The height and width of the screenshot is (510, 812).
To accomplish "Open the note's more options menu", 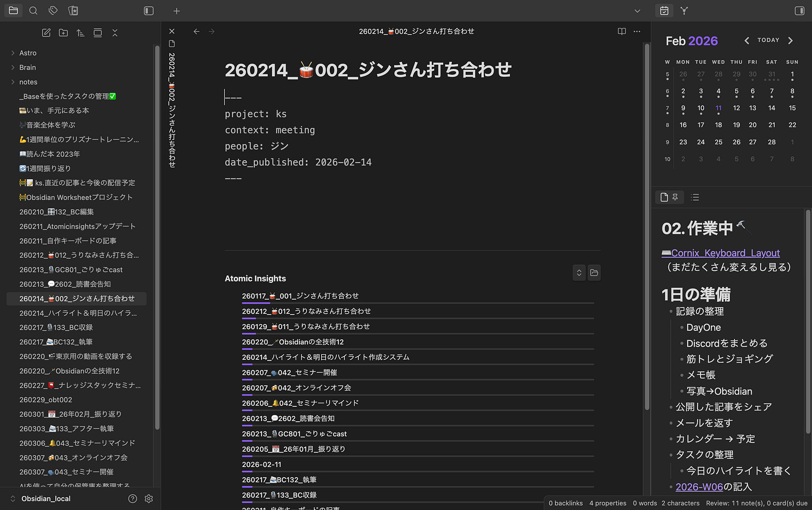I will click(x=636, y=31).
